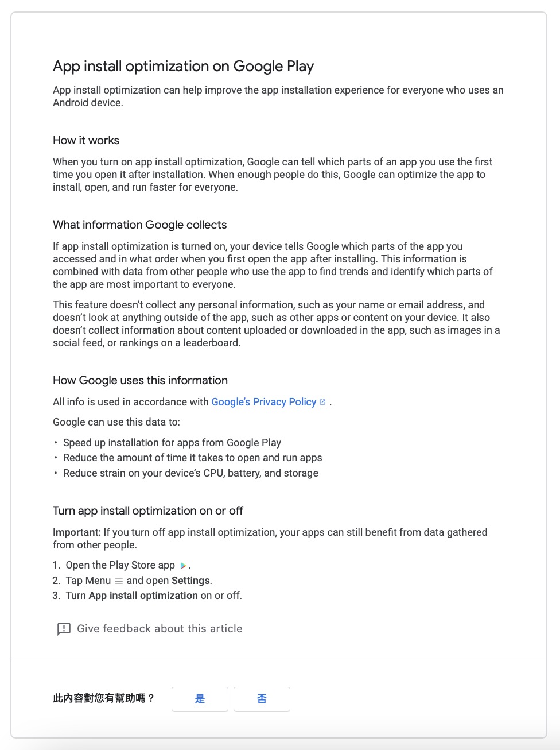Click the "Reduce the amount of time" bullet
The image size is (560, 750).
point(192,458)
